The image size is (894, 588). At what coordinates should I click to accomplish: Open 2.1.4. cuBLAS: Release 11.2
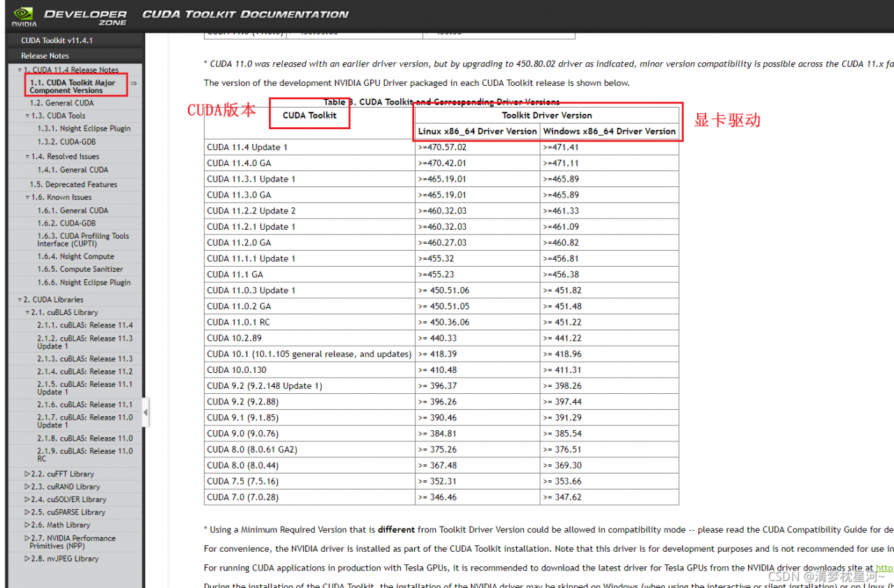coord(85,372)
